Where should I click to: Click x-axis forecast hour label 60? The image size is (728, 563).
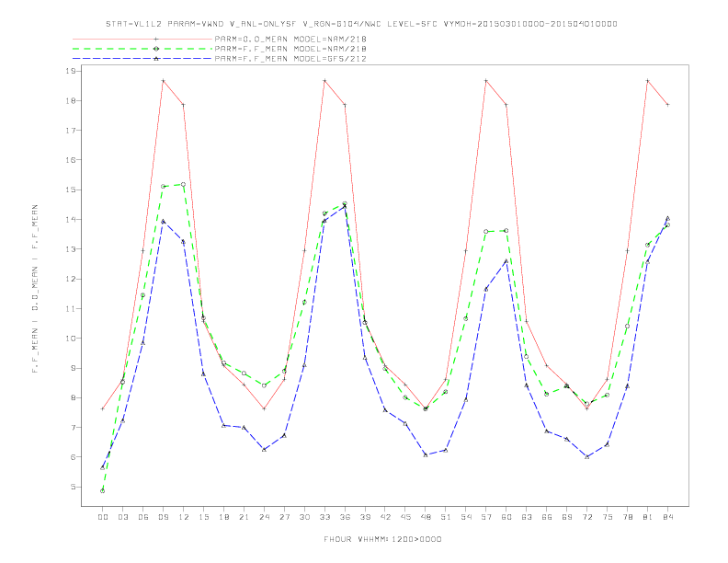[506, 517]
